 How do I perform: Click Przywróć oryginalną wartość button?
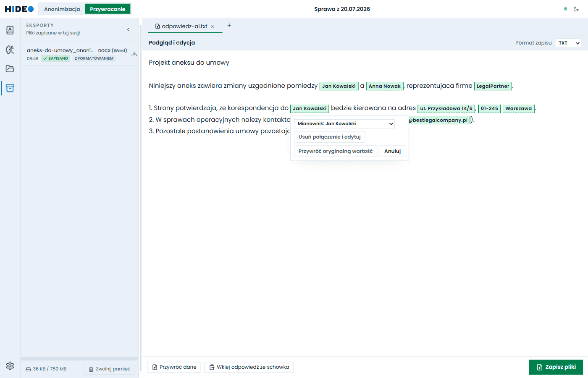click(x=336, y=151)
